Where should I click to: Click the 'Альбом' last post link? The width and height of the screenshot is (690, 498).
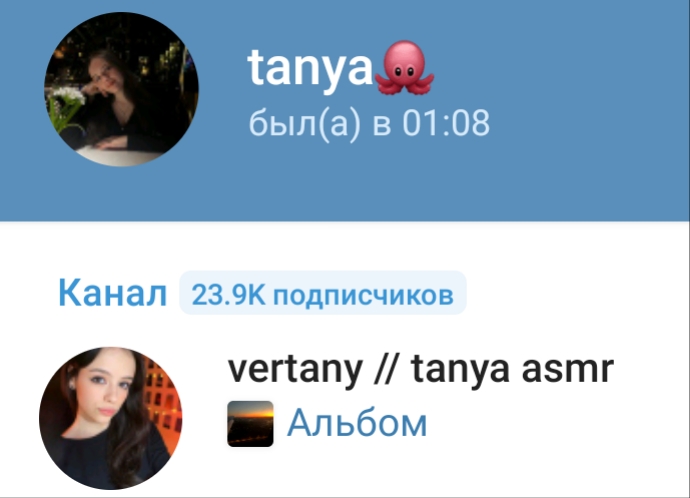coord(357,422)
